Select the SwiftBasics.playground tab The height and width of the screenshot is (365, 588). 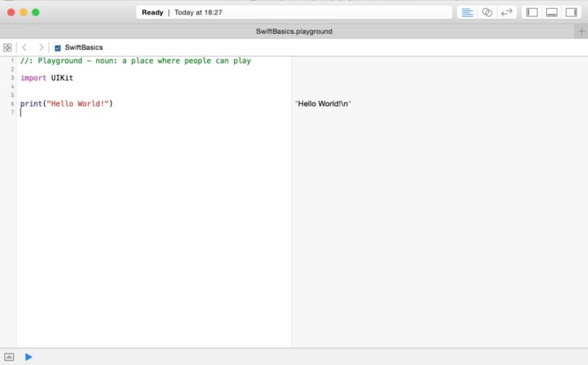(x=294, y=32)
